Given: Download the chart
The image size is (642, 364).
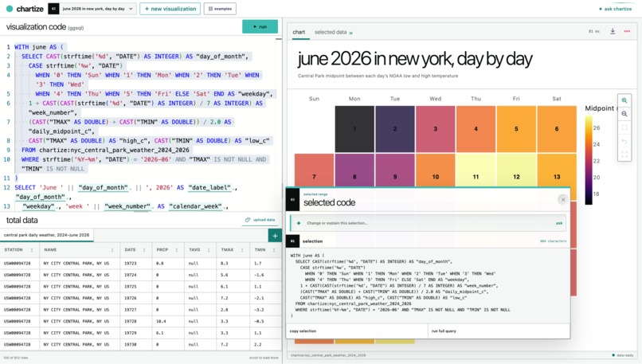Looking at the screenshot, I should pos(613,32).
